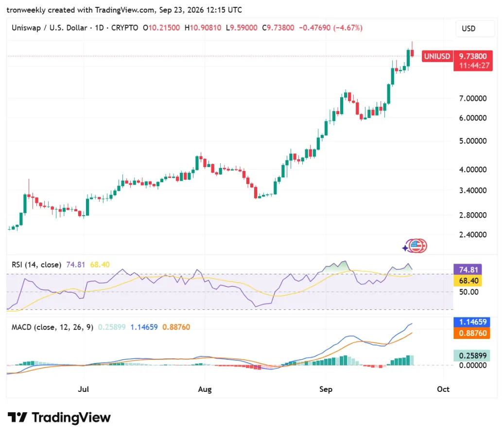Image resolution: width=504 pixels, height=437 pixels.
Task: Click the RSI (14, close) indicator label
Action: pos(36,265)
